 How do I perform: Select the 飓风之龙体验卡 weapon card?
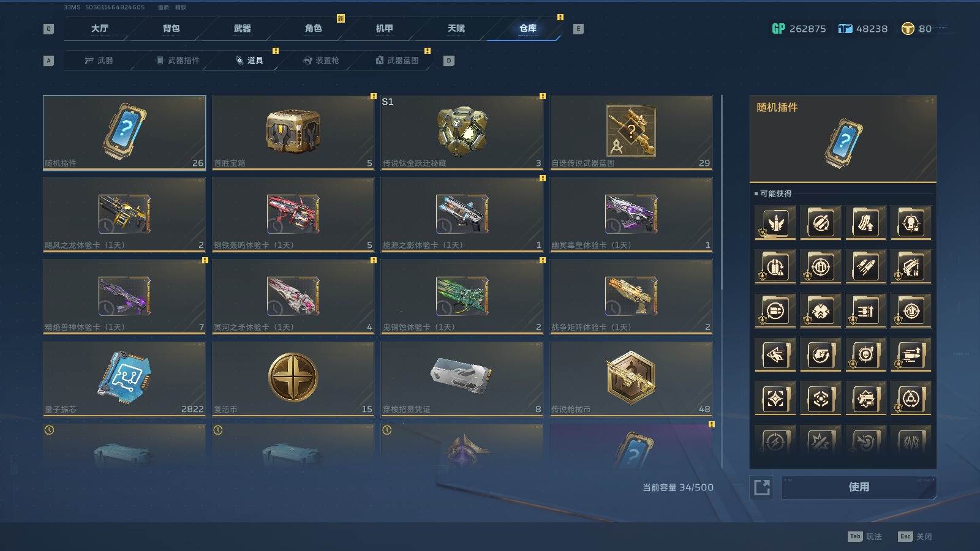tap(124, 214)
